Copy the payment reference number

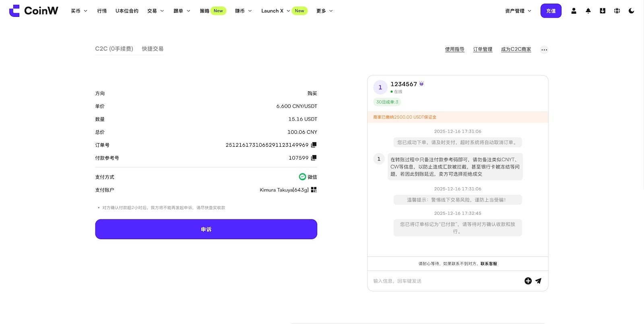314,158
